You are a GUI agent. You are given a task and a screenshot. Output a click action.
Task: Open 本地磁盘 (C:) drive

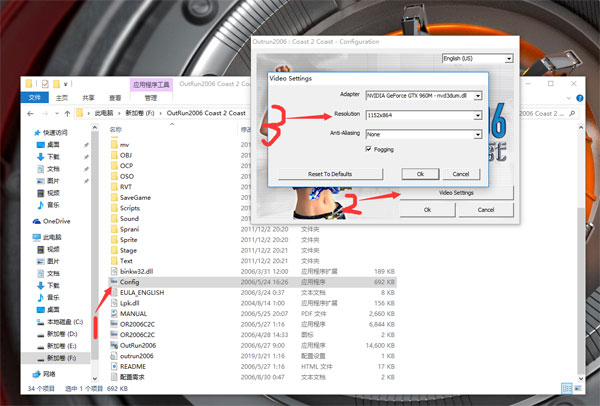click(x=65, y=322)
